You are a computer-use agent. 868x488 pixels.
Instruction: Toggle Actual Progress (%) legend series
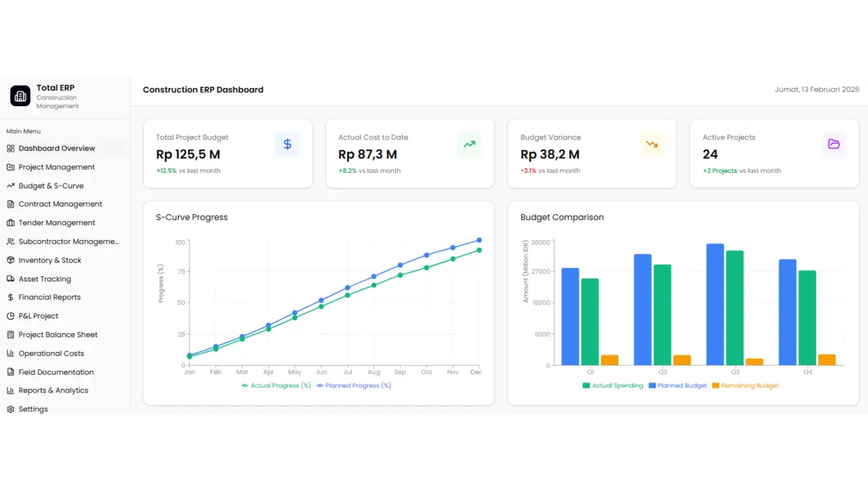pos(276,385)
